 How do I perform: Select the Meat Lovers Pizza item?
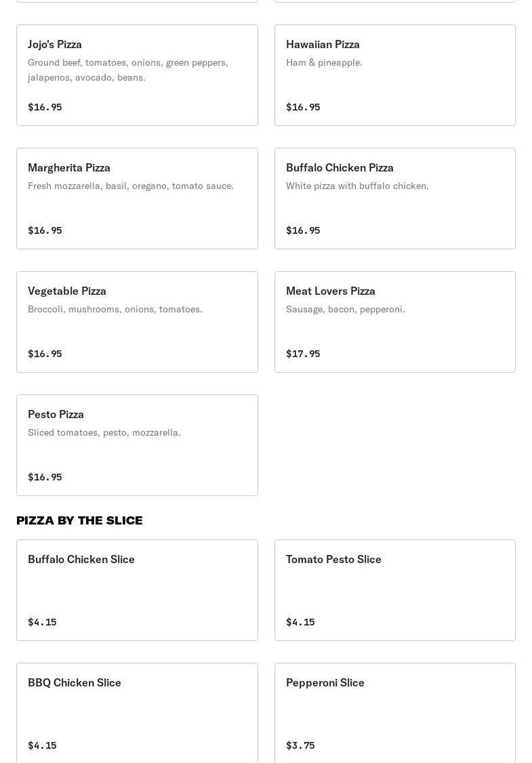pos(394,322)
